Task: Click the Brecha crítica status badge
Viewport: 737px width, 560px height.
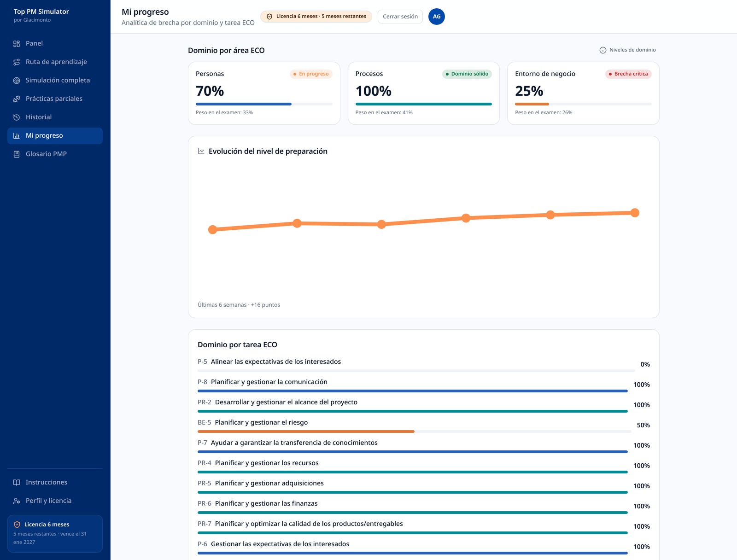Action: [x=628, y=74]
